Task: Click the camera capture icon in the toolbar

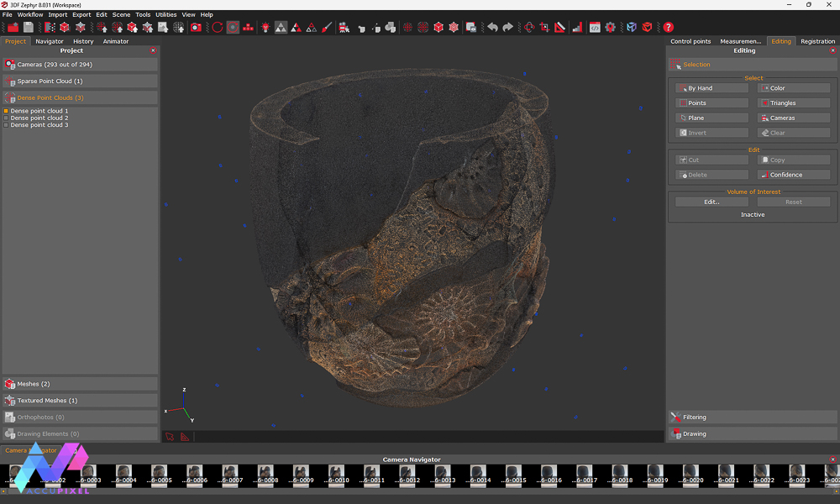Action: click(x=197, y=28)
